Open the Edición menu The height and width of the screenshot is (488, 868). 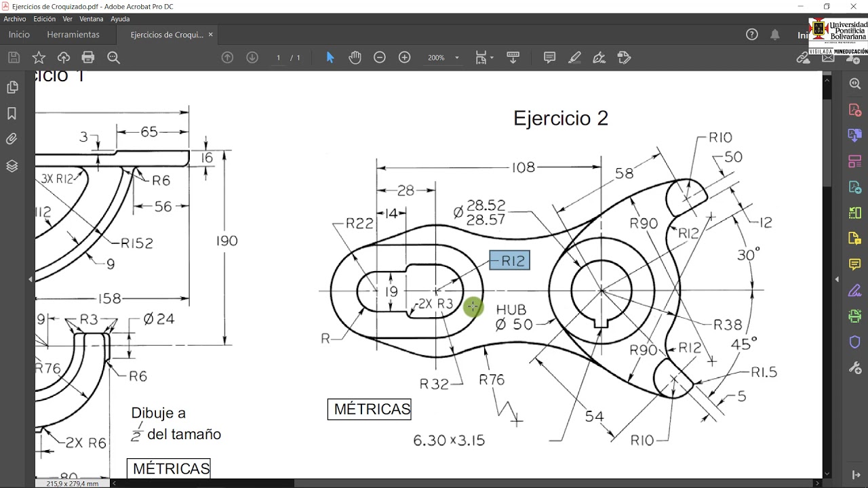click(45, 19)
